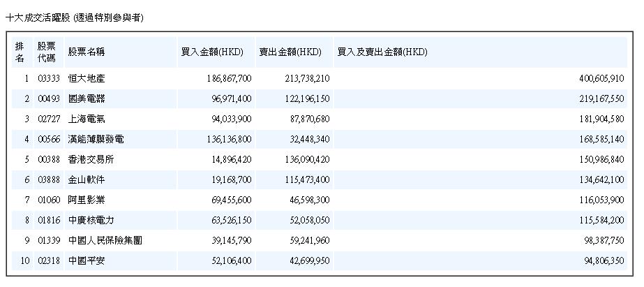Select stock name 阿里影業
Viewport: 644px width, 287px height.
click(87, 200)
